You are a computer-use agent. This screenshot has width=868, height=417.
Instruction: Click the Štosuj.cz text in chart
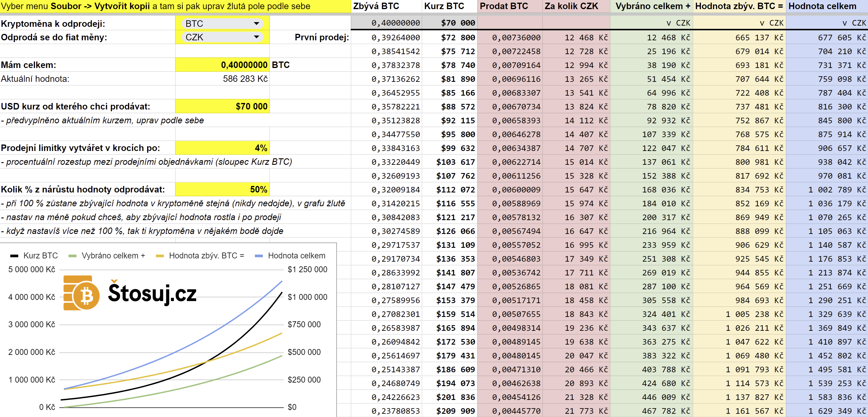click(152, 293)
